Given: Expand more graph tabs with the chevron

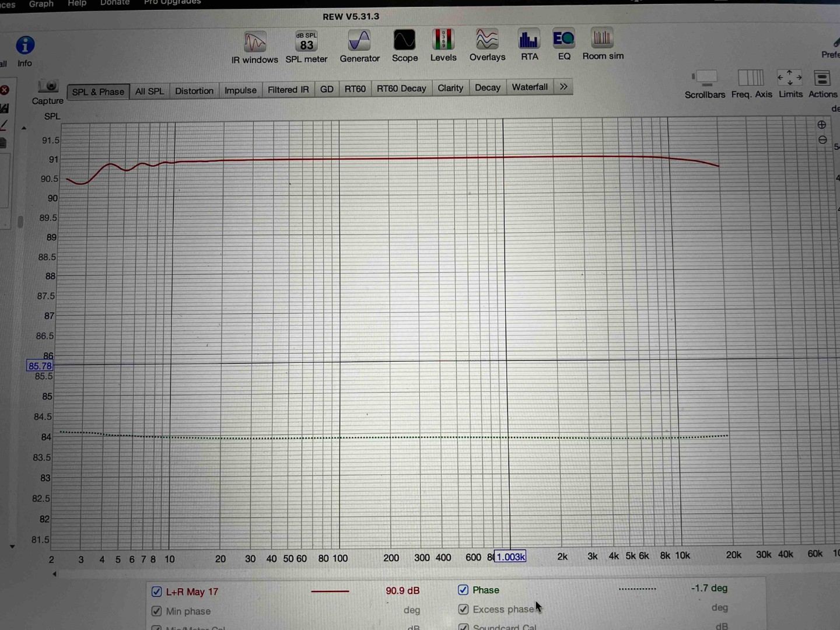Looking at the screenshot, I should (563, 87).
